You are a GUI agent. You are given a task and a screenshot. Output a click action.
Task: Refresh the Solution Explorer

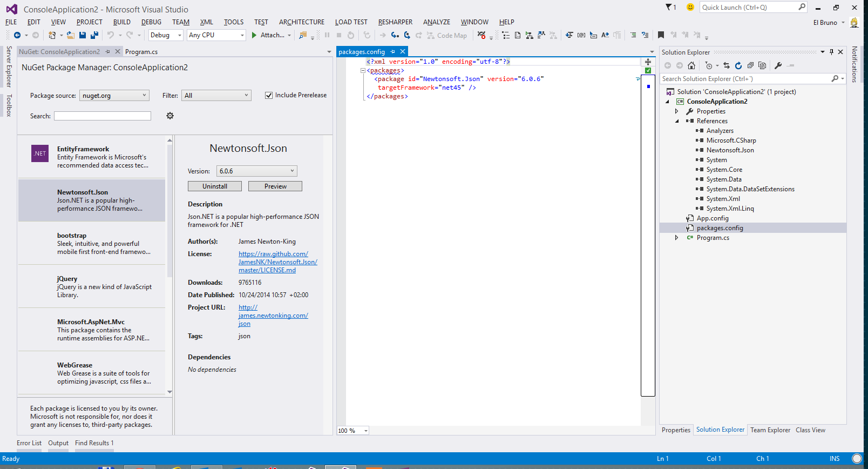coord(738,65)
